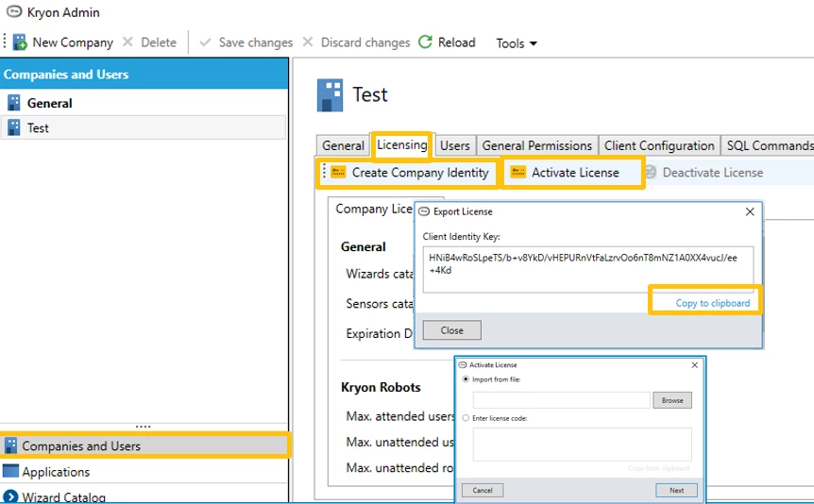Click Copy to clipboard link
This screenshot has height=504, width=814.
point(712,303)
